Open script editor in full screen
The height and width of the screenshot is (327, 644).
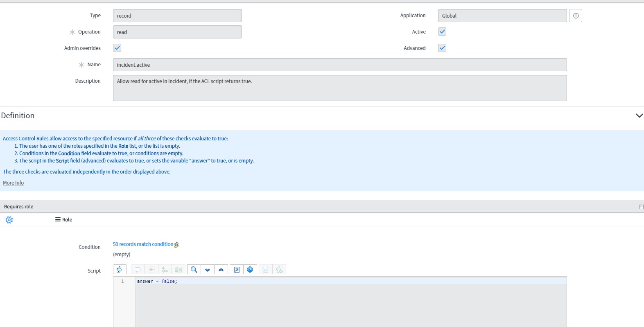point(237,270)
